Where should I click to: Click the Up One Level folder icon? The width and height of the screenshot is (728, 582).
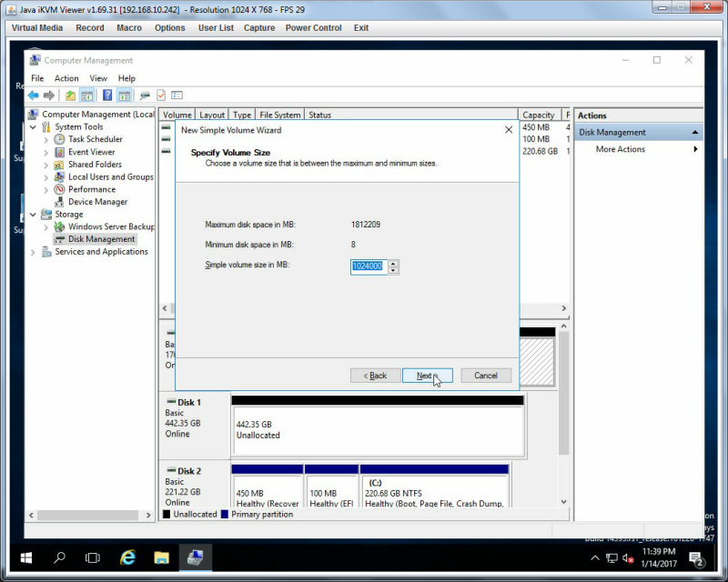(70, 95)
